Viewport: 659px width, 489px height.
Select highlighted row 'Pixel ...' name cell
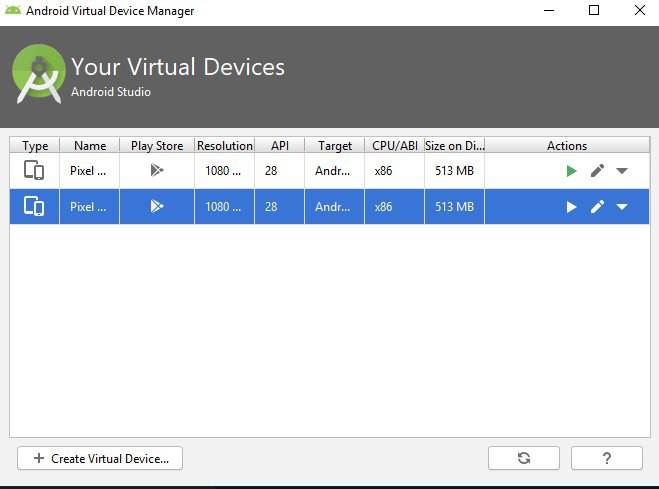90,207
